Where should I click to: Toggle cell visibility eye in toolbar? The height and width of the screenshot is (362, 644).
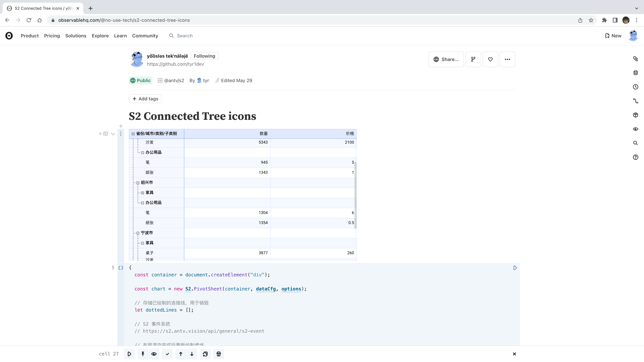[154, 354]
